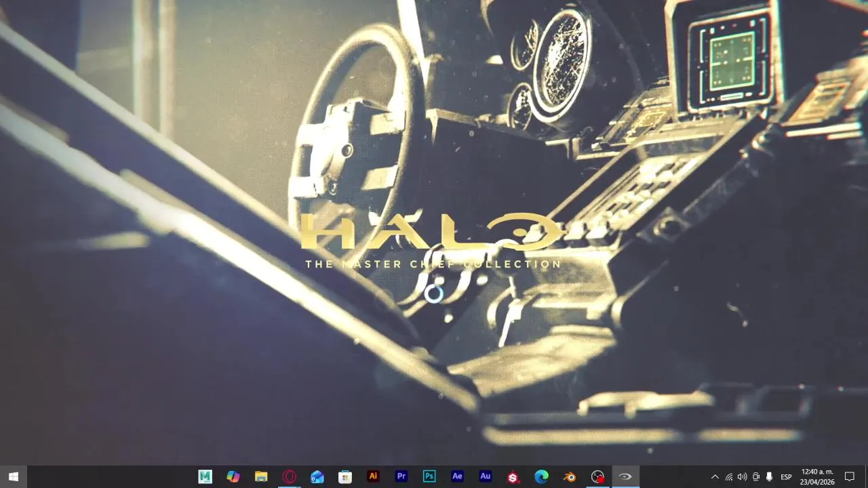Launch Adobe Illustrator
868x488 pixels.
pos(373,476)
